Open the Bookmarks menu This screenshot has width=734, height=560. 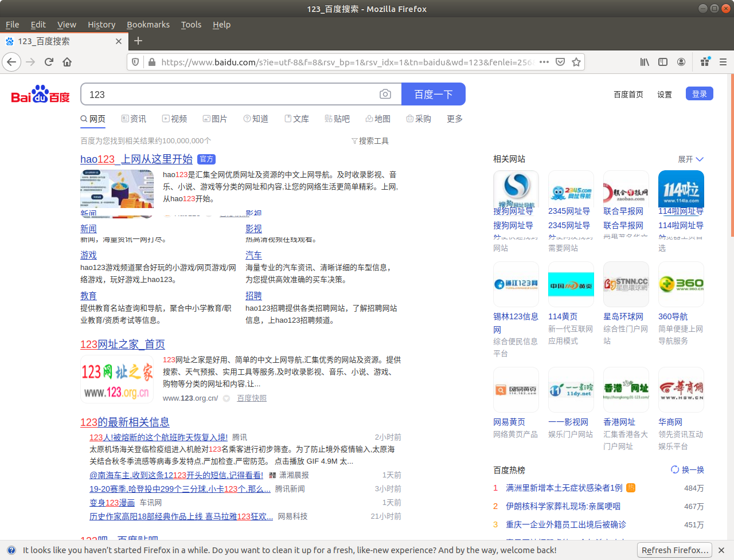pos(148,25)
